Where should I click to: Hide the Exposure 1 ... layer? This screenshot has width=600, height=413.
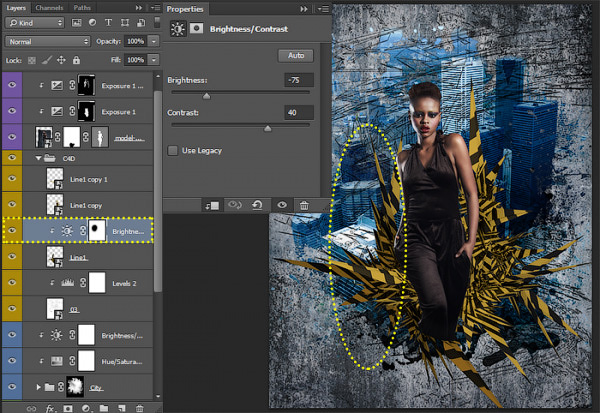click(12, 85)
